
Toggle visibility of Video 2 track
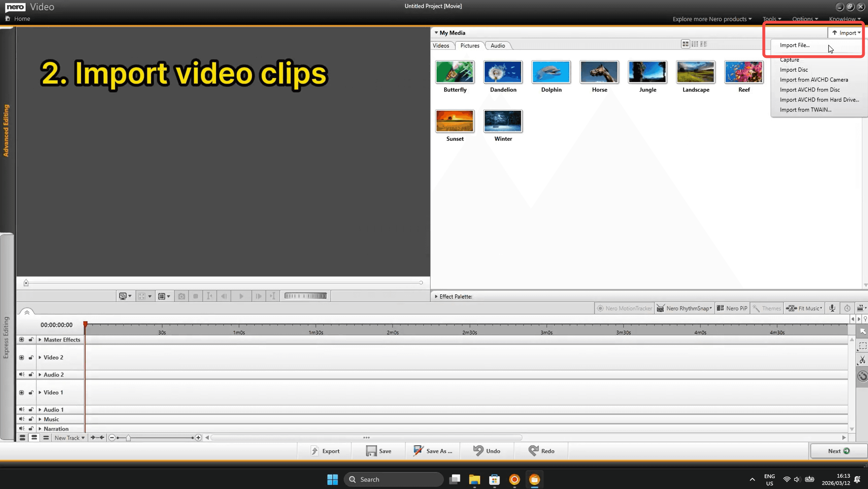tap(22, 357)
